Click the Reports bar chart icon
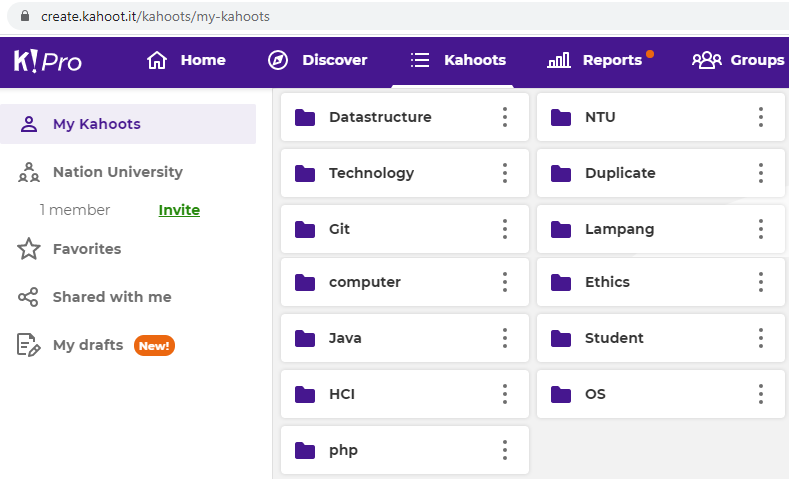 coord(559,61)
